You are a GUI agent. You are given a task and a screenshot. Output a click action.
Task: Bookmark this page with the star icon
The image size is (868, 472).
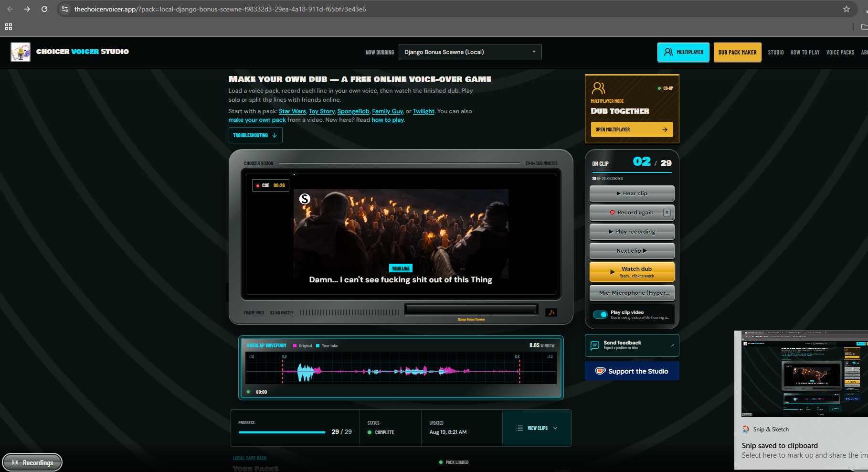[x=847, y=9]
